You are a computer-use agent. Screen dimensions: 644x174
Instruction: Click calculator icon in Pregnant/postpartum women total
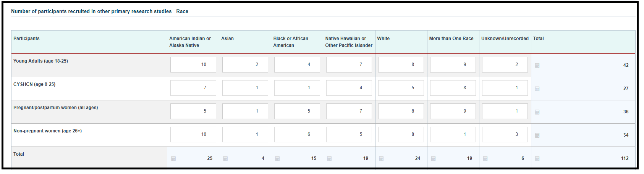click(x=537, y=112)
